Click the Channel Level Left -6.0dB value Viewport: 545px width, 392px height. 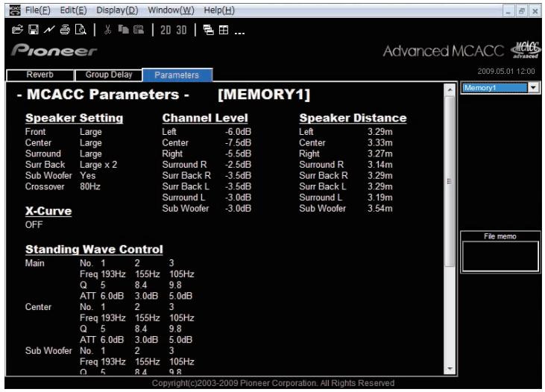238,132
